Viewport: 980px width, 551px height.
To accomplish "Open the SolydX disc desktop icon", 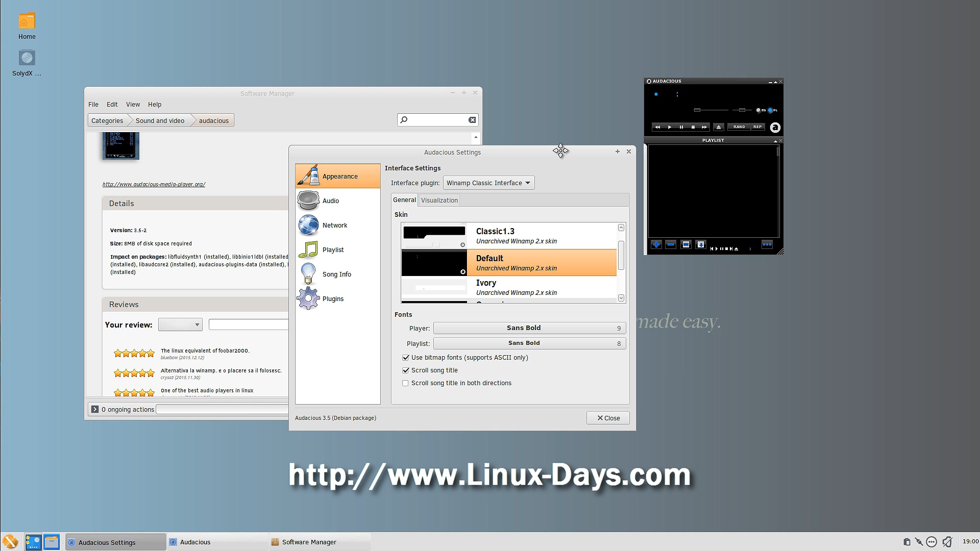I will point(27,63).
